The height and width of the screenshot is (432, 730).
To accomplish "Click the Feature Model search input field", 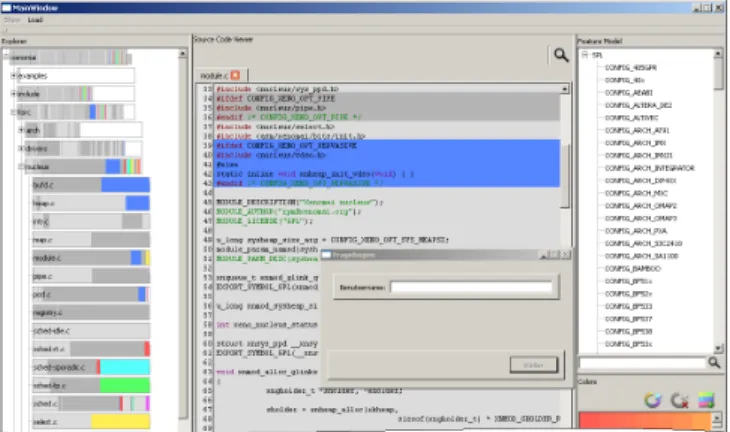I will [x=642, y=363].
